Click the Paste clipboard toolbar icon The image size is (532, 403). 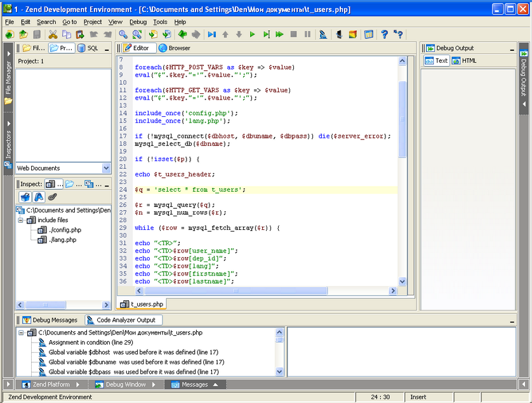click(80, 34)
